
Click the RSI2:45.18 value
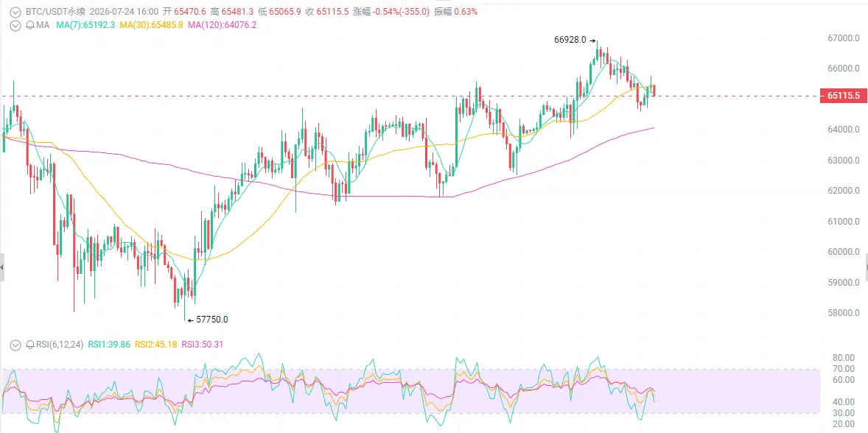pyautogui.click(x=155, y=345)
